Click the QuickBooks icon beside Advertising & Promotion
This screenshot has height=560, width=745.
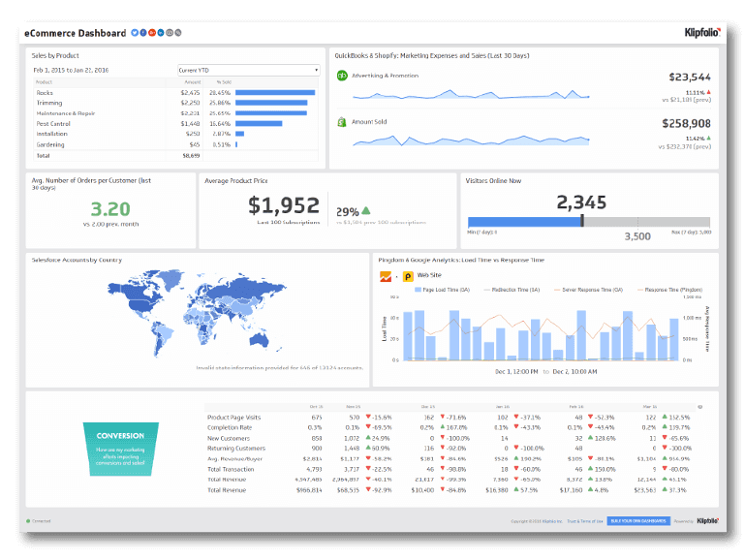tap(342, 76)
